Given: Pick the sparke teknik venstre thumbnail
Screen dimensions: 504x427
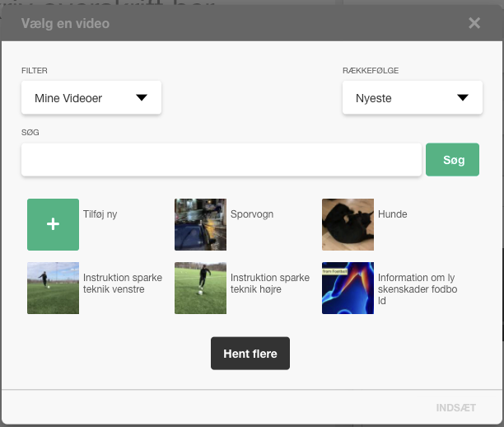Looking at the screenshot, I should pos(53,288).
